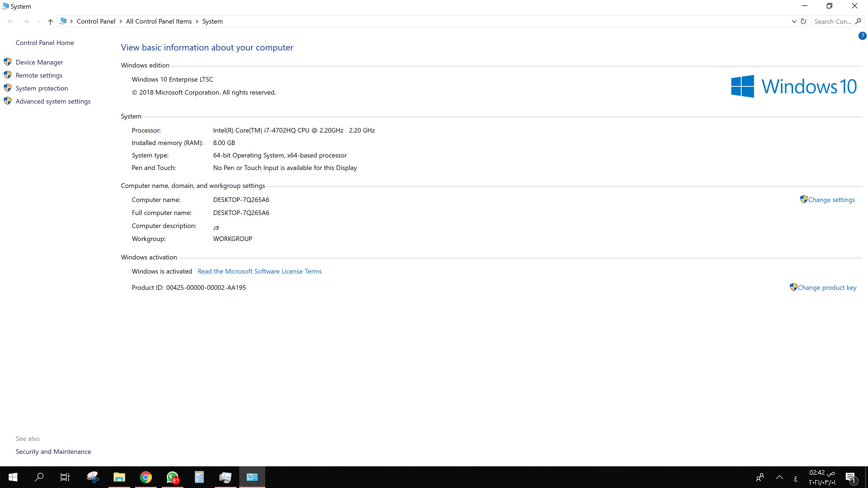Click Change product key link
Image resolution: width=868 pixels, height=488 pixels.
click(x=827, y=288)
